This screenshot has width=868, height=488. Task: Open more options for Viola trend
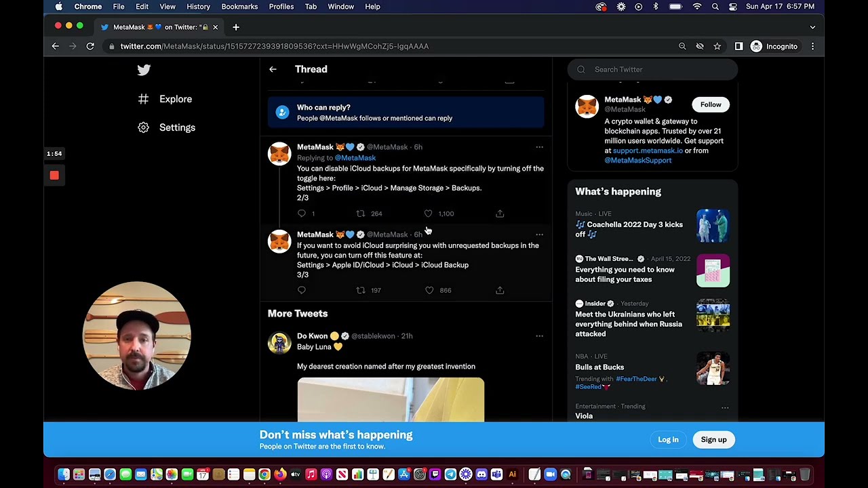[x=725, y=407]
